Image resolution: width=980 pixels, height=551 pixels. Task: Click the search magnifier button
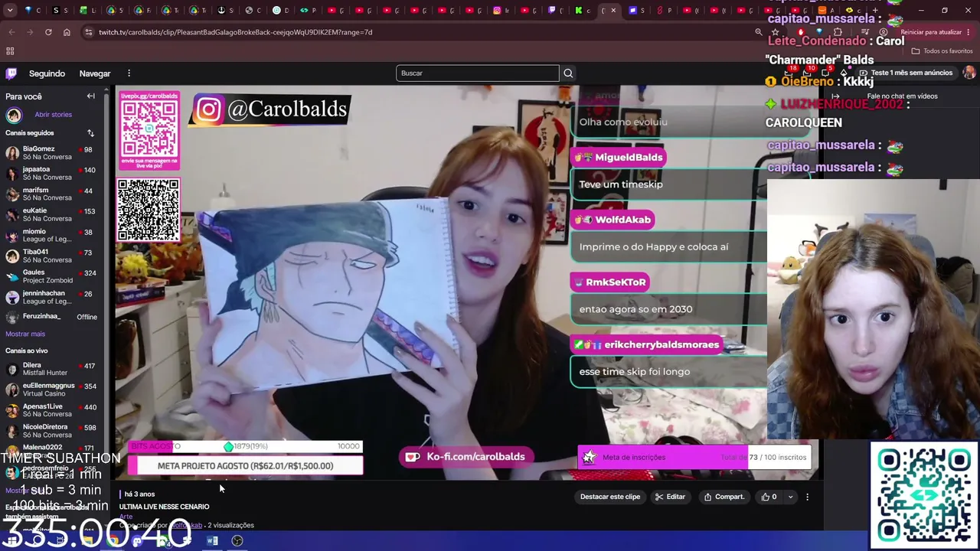pyautogui.click(x=568, y=73)
